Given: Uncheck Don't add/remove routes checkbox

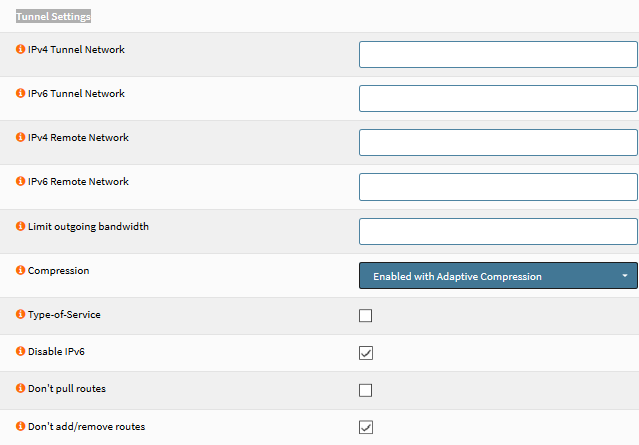Looking at the screenshot, I should point(365,428).
